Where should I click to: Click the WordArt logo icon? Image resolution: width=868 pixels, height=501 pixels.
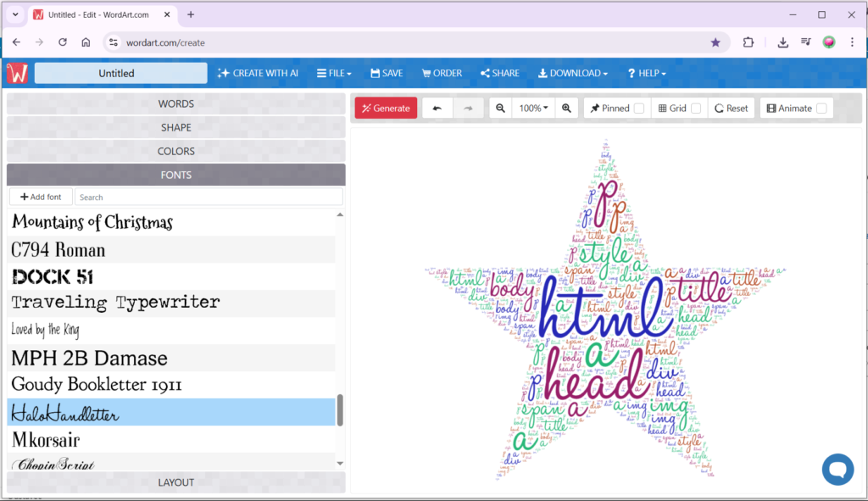coord(17,74)
